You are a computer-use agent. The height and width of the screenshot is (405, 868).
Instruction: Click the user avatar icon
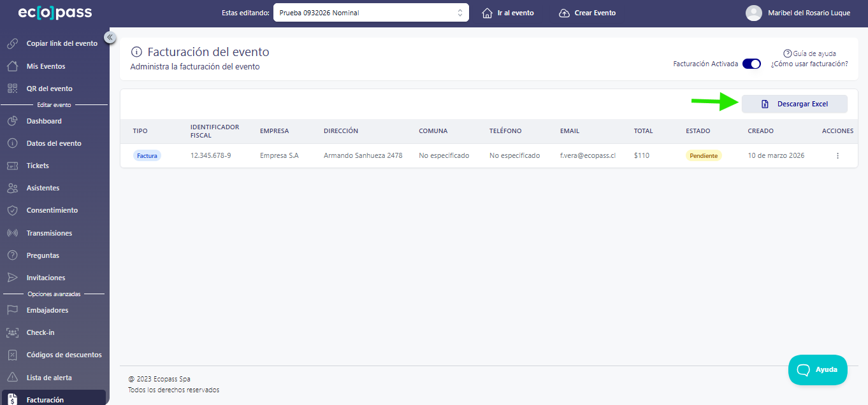(754, 13)
